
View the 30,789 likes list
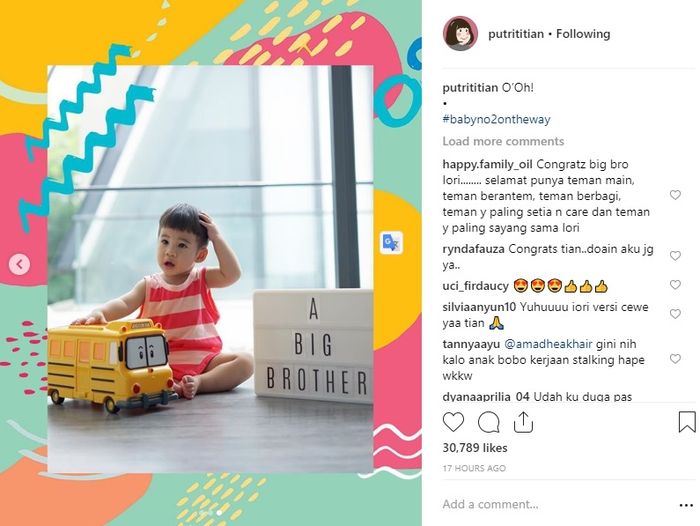(x=475, y=448)
